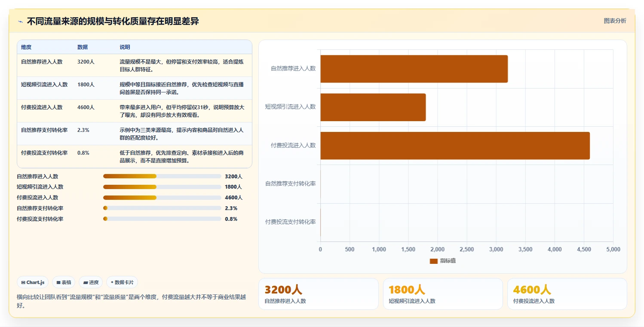Image resolution: width=644 pixels, height=327 pixels.
Task: Click the description starting 低于自然推荐
Action: coord(182,156)
